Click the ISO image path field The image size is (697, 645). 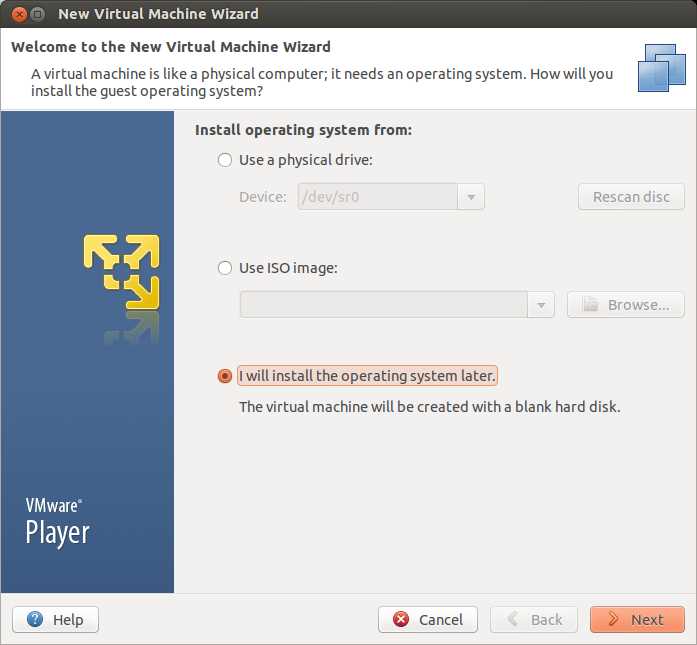384,305
